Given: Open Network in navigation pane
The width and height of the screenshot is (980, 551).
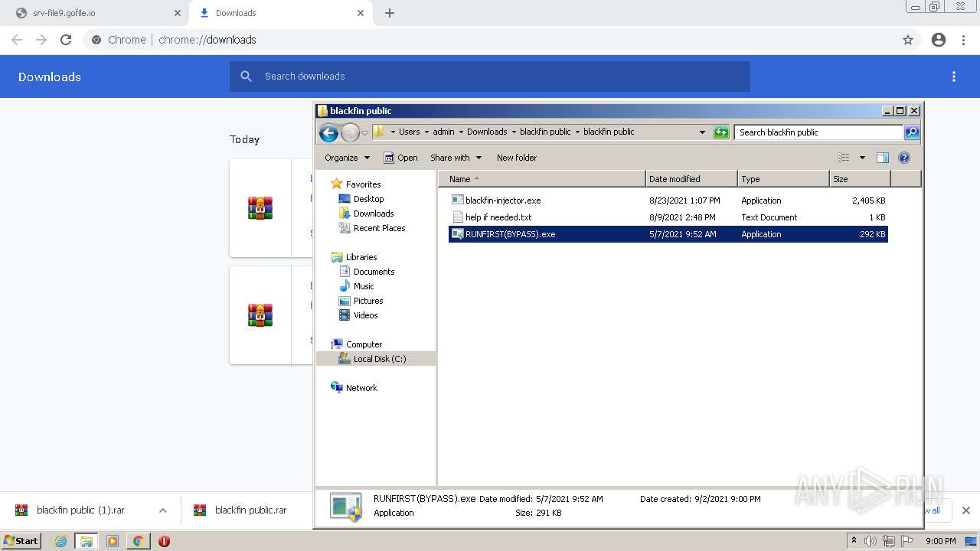Looking at the screenshot, I should (361, 388).
